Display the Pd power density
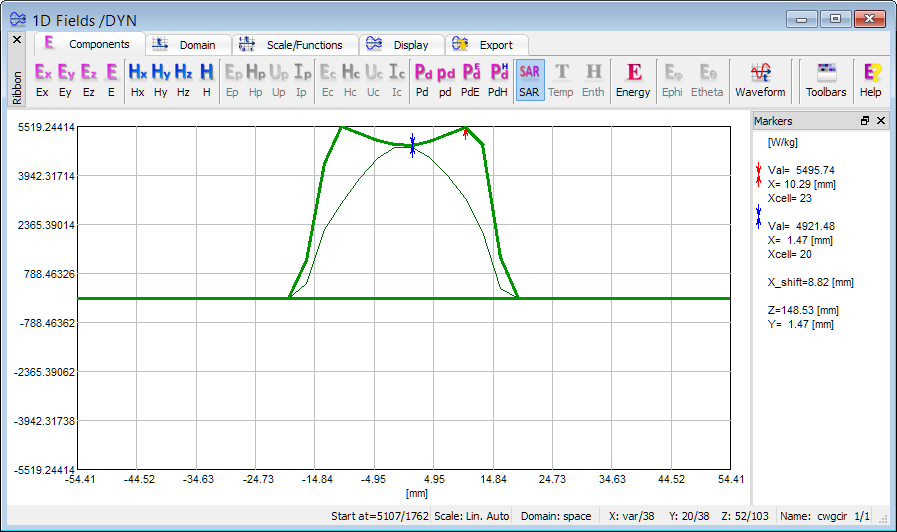The width and height of the screenshot is (897, 532). [x=422, y=79]
